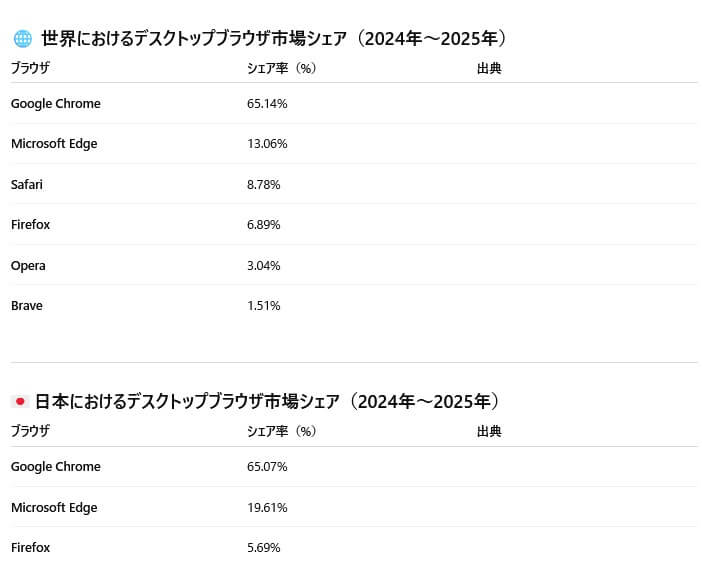This screenshot has height=573, width=702.
Task: Click the 出典 column header in world table
Action: click(x=489, y=68)
